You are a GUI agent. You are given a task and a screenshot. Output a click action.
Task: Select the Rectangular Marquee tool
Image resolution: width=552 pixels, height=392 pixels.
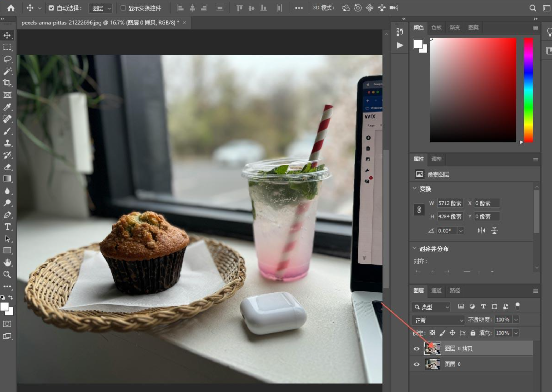click(7, 47)
